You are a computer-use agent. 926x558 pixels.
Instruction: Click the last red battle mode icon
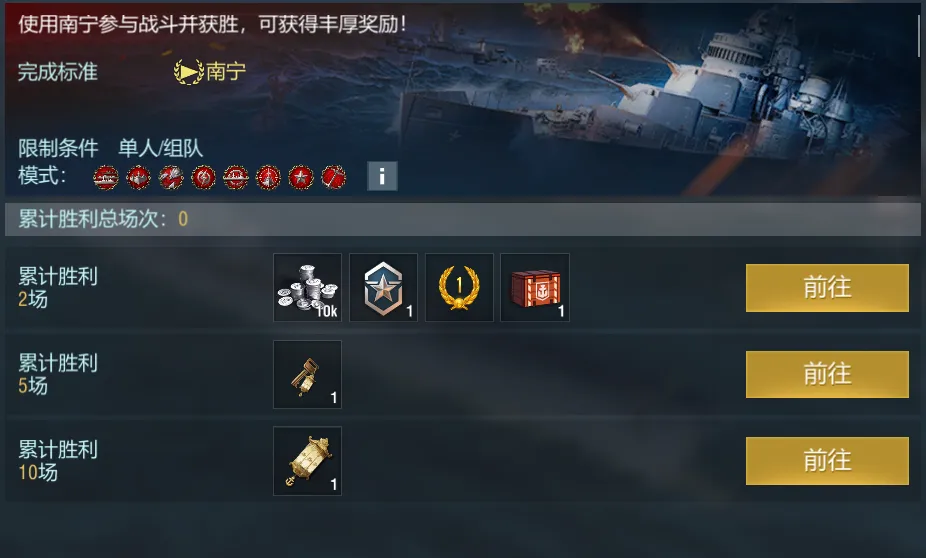click(333, 177)
